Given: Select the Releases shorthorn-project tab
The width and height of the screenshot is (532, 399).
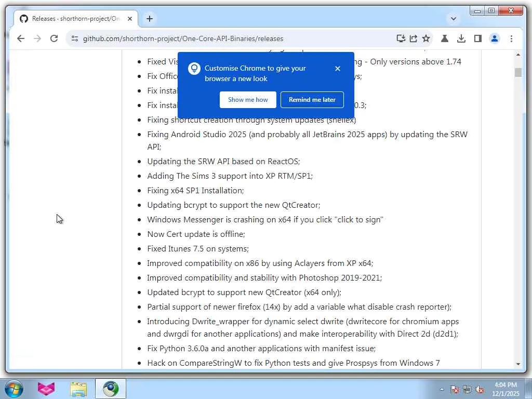Looking at the screenshot, I should [x=76, y=19].
